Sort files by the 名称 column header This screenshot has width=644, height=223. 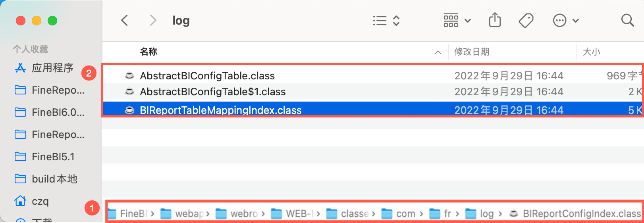point(148,52)
